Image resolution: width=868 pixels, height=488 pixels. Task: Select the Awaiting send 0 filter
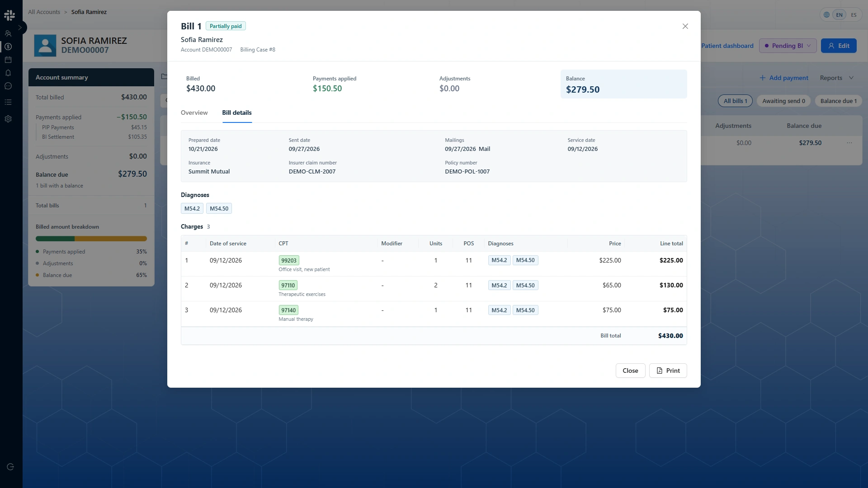tap(783, 101)
